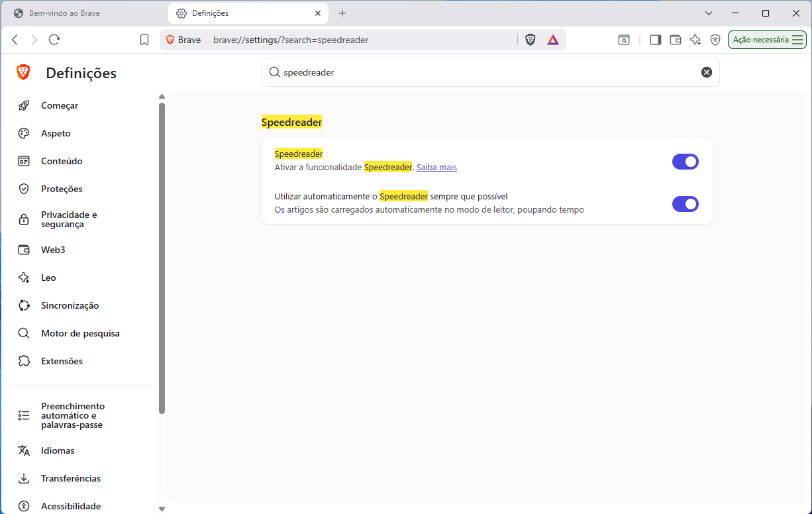This screenshot has width=812, height=514.
Task: Click the Conteúdo sidebar icon
Action: point(24,161)
